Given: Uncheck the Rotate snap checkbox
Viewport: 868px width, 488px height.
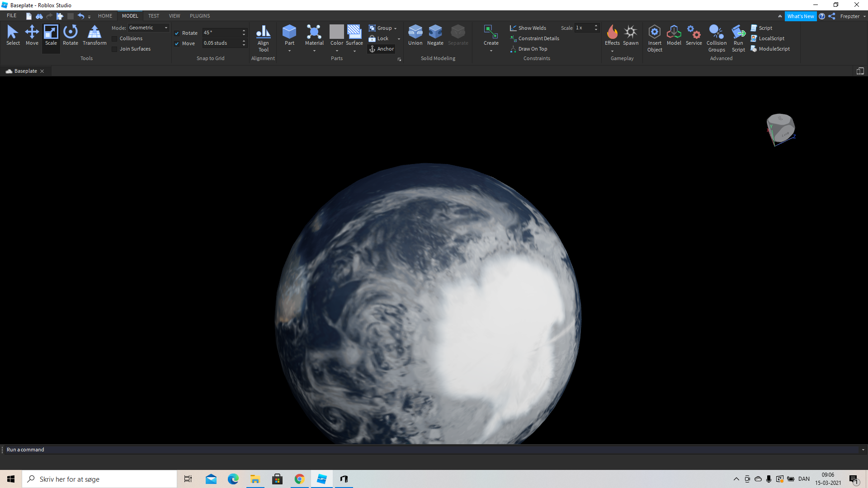Looking at the screenshot, I should pos(177,33).
